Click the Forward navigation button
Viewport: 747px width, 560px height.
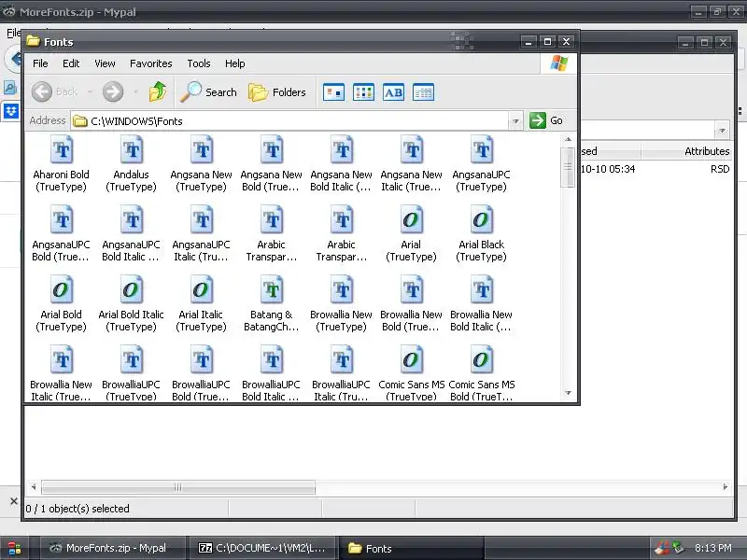(x=113, y=91)
